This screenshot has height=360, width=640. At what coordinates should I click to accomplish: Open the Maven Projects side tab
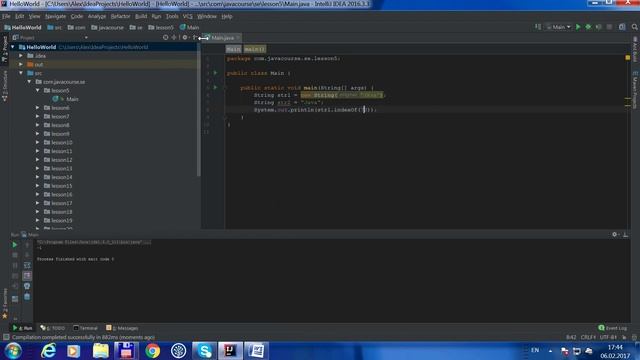click(636, 90)
